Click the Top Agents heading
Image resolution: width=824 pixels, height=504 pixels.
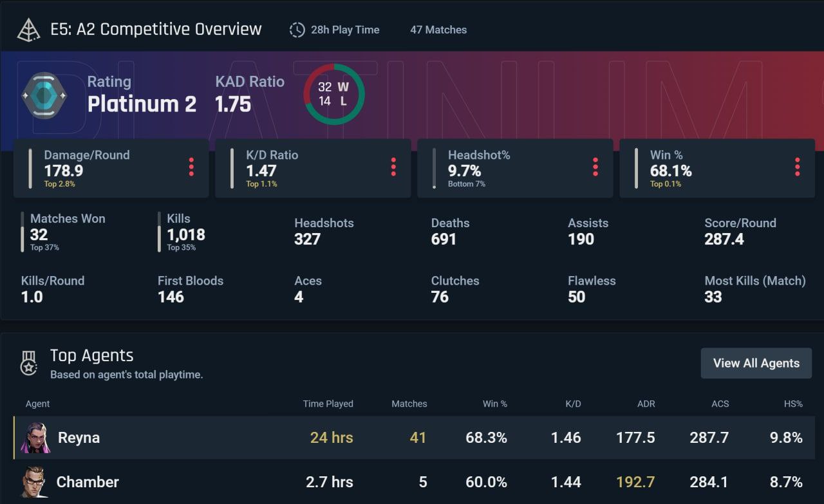(92, 355)
